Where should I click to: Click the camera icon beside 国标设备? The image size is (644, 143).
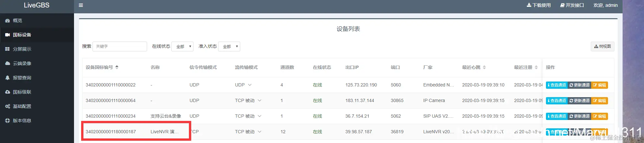7,35
